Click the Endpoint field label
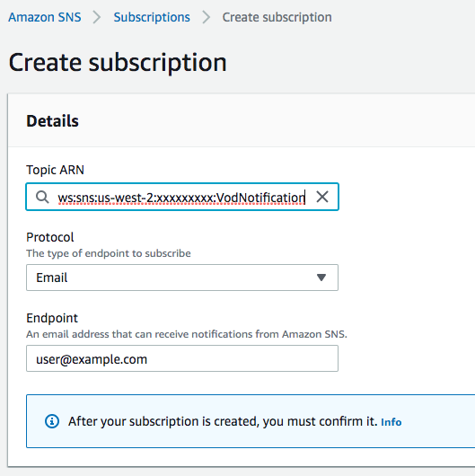The image size is (475, 476). click(x=52, y=318)
